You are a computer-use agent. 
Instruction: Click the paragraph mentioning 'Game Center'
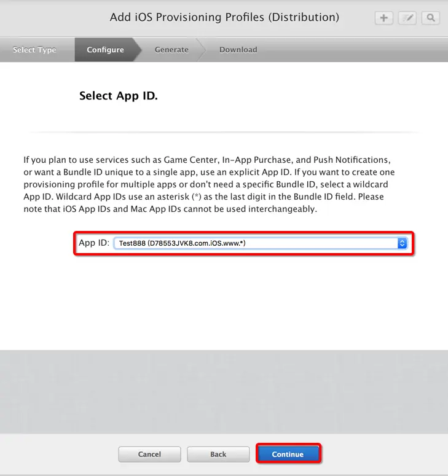[209, 184]
